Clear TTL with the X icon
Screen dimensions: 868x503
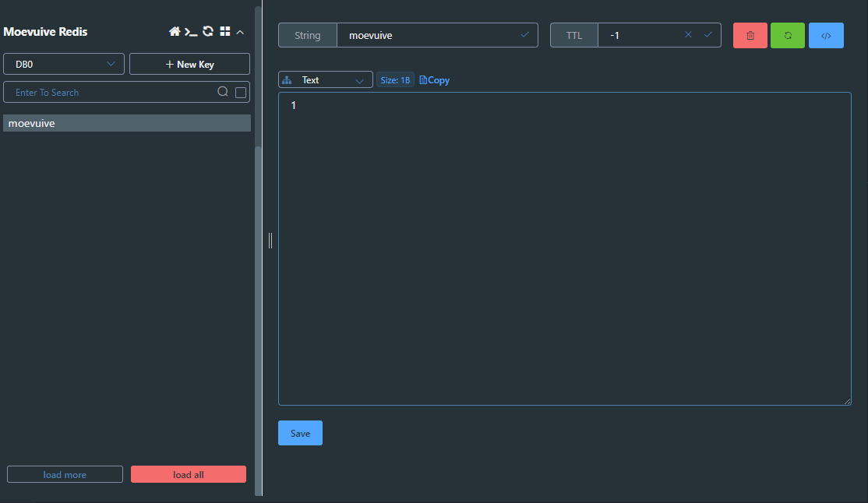tap(688, 34)
